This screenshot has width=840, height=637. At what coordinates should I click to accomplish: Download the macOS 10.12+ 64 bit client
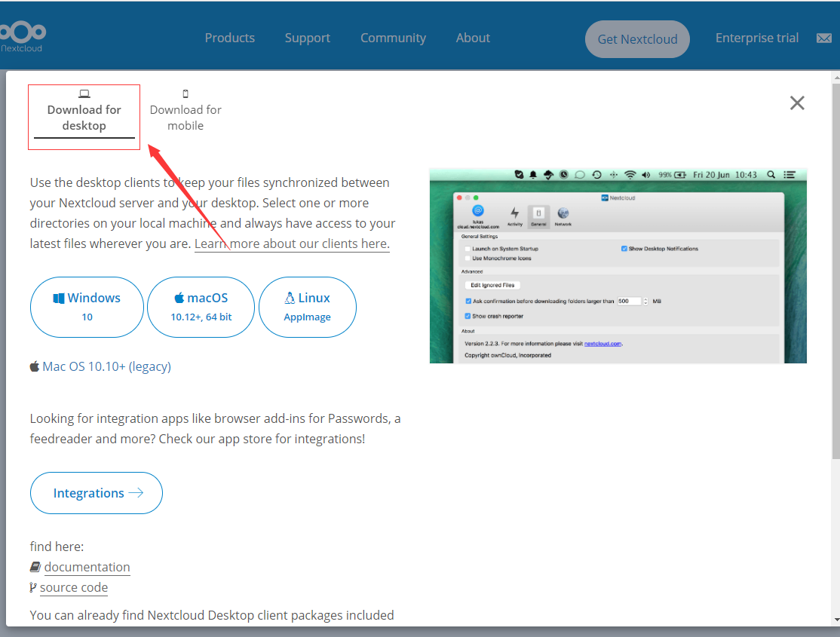pos(201,307)
